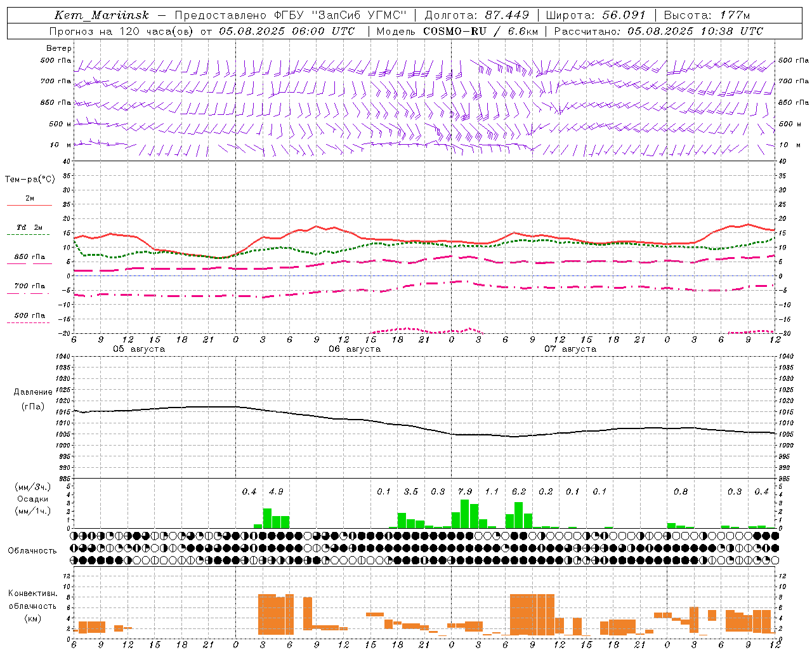Viewport: 812px width, 650px height.
Task: Click the Конвективн. облачность (км) label
Action: 33,606
